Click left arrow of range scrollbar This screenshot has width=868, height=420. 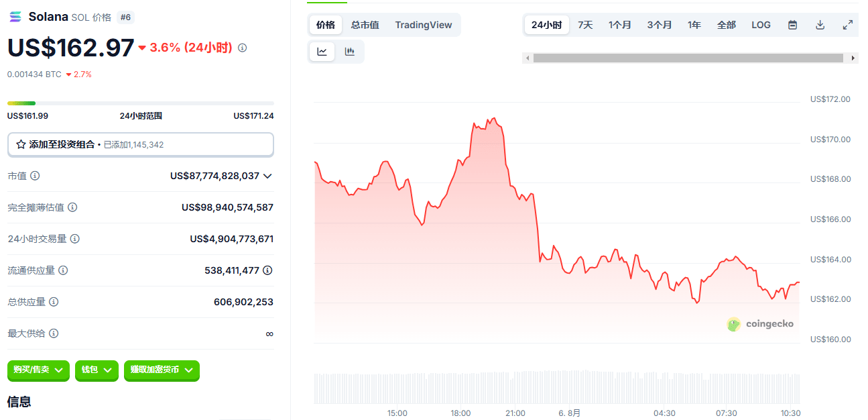(528, 58)
